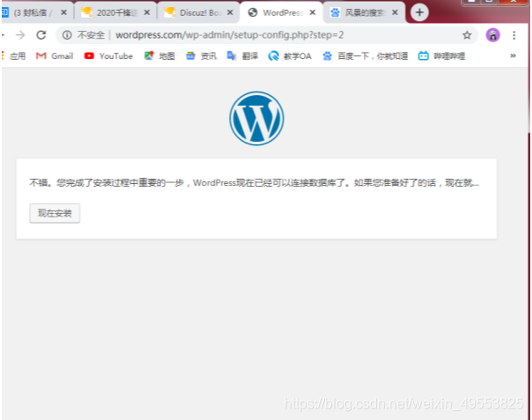Screen dimensions: 532x420
Task: Open the 哔哩哔哩 bookmark
Action: tap(441, 56)
